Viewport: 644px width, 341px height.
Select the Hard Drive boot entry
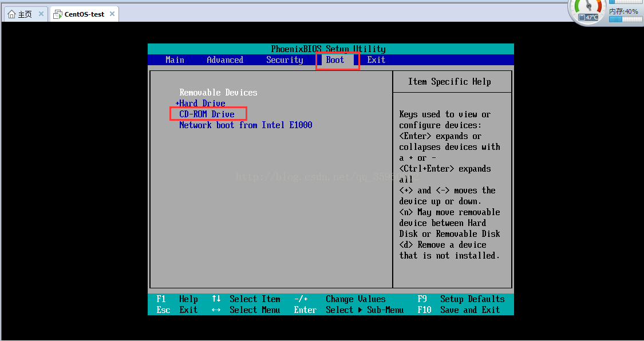[203, 104]
